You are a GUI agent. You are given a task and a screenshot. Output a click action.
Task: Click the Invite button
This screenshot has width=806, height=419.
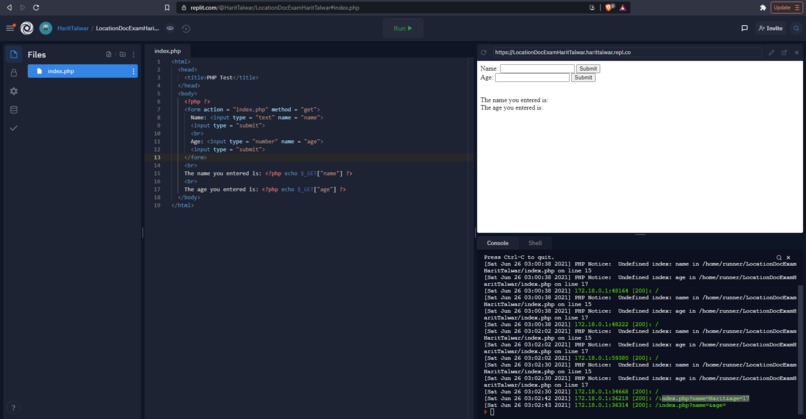pyautogui.click(x=770, y=28)
